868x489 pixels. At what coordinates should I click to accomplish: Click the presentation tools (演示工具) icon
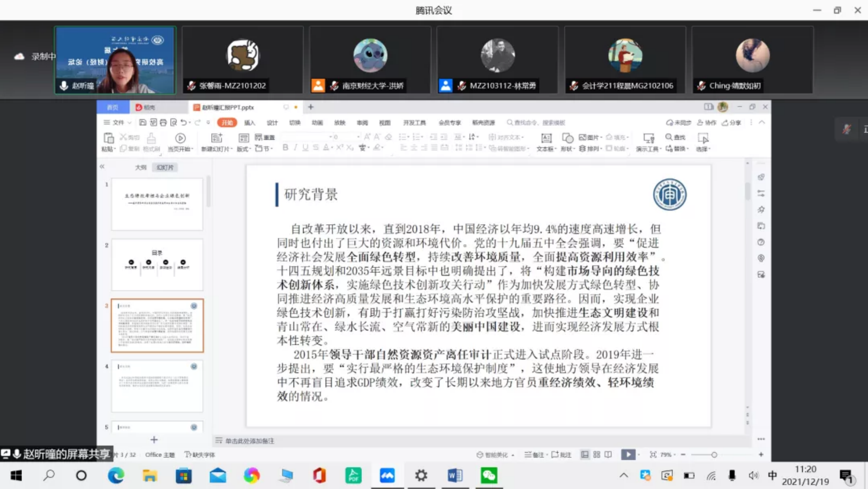click(648, 138)
